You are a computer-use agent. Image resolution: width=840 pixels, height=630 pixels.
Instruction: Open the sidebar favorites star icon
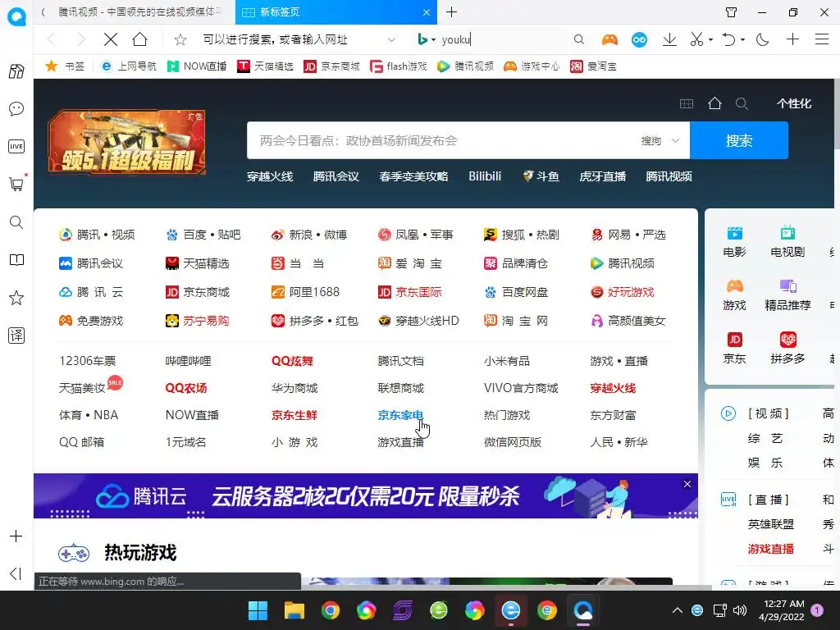(16, 298)
